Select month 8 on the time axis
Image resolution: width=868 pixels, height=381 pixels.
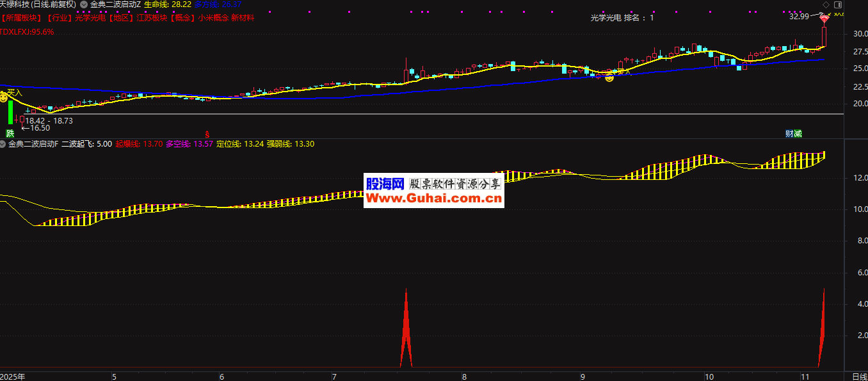click(464, 377)
